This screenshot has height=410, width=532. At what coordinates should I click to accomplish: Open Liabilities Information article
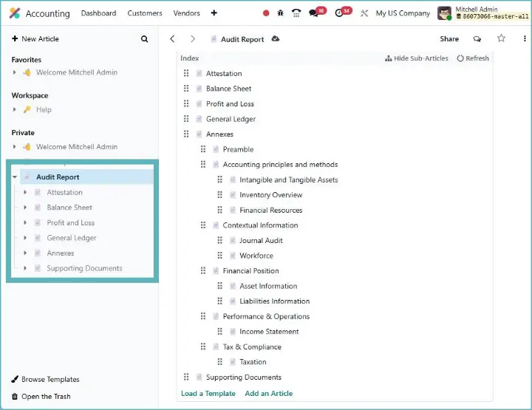tap(274, 301)
